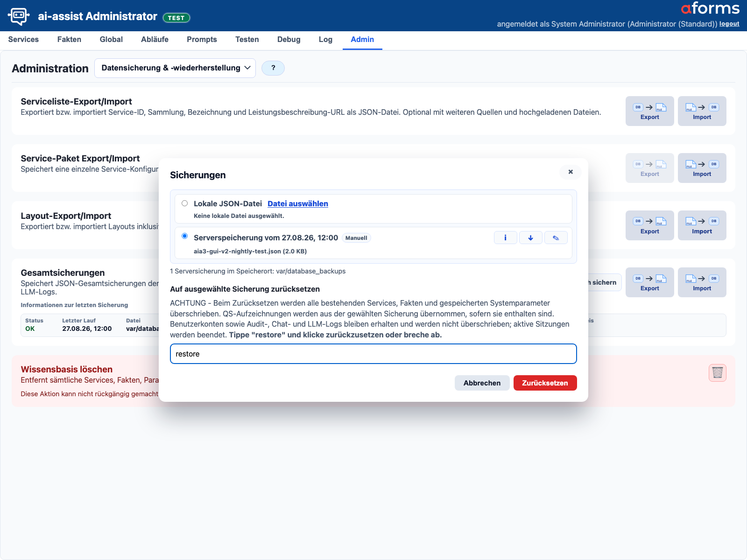Click the Abbrechen button
The image size is (747, 560).
click(482, 383)
